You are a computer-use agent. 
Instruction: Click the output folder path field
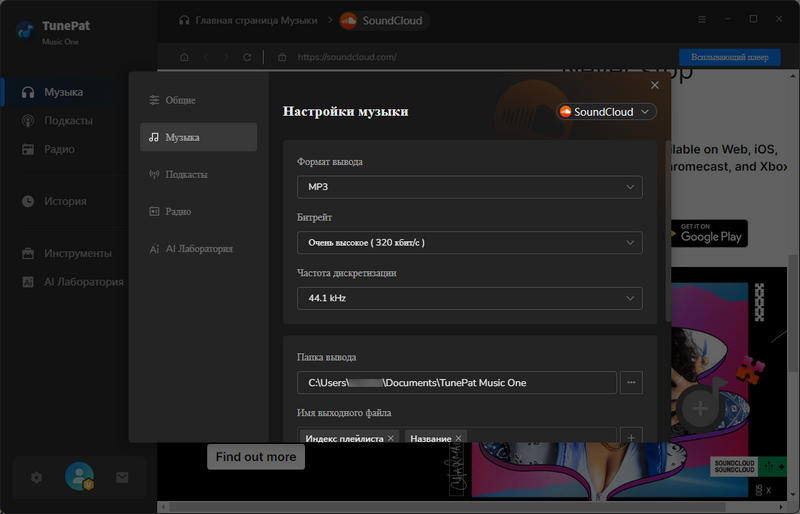pyautogui.click(x=456, y=382)
